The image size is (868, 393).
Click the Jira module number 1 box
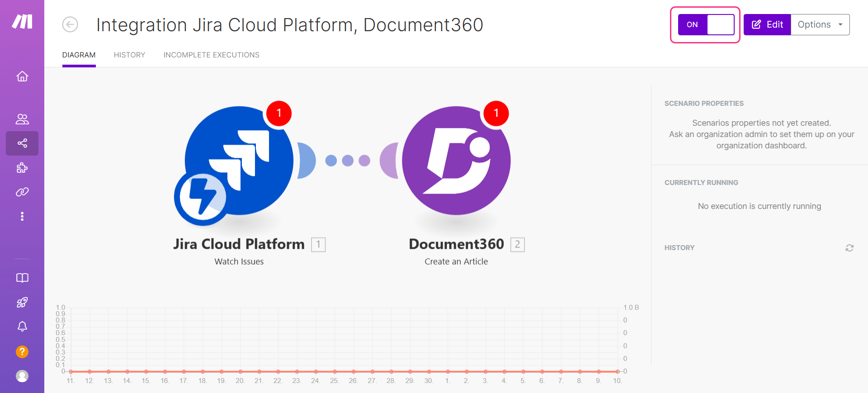click(318, 245)
